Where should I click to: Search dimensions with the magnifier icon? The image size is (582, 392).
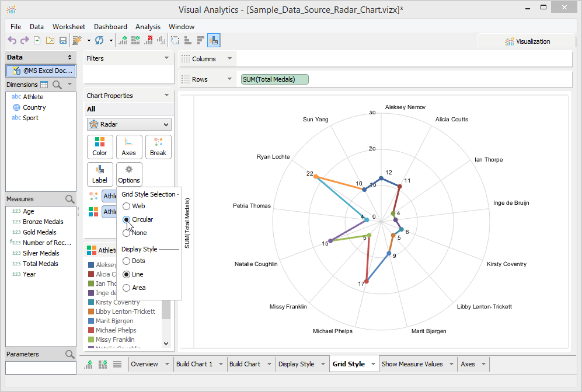click(58, 85)
